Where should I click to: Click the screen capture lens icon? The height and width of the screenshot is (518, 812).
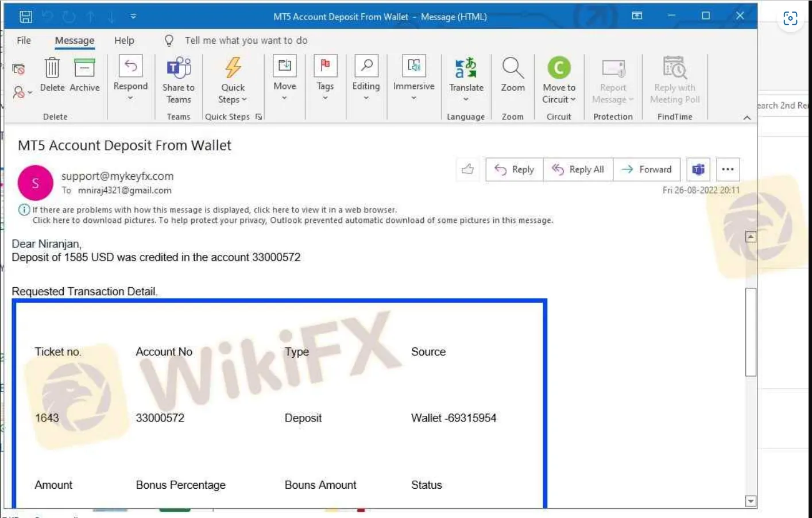(x=790, y=18)
